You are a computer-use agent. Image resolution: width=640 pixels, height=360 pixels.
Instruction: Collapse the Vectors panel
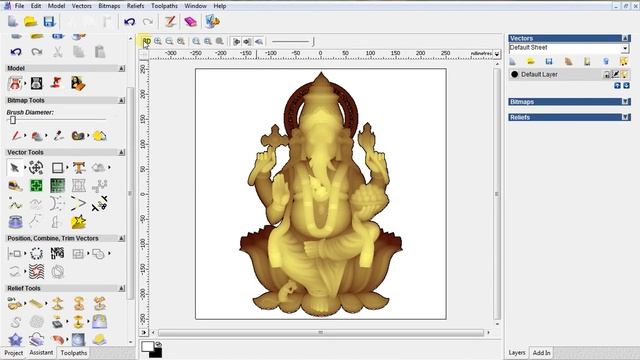[x=625, y=38]
